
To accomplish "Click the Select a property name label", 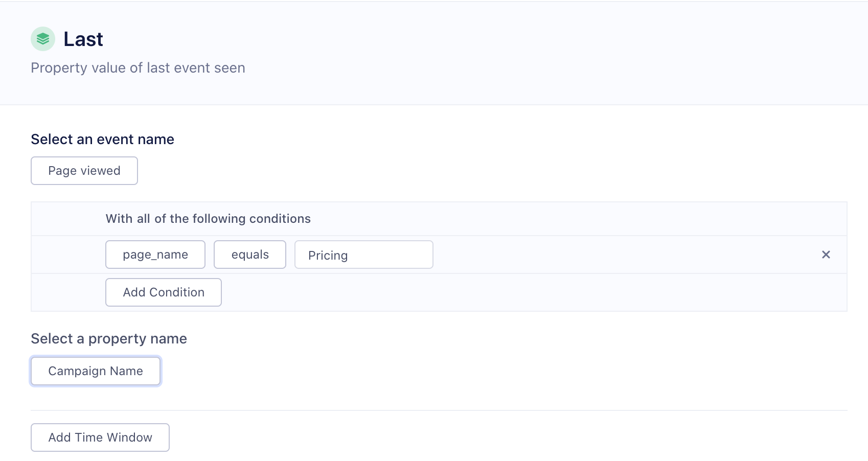I will pyautogui.click(x=109, y=339).
